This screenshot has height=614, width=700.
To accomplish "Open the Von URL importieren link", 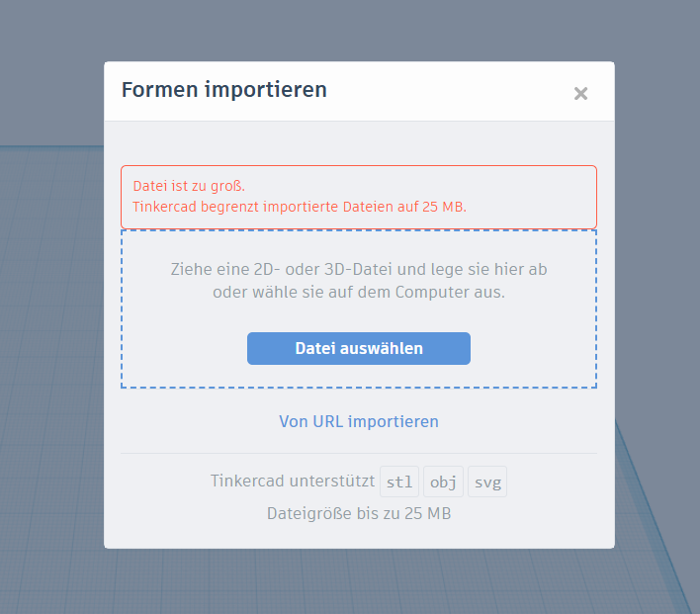I will [359, 421].
